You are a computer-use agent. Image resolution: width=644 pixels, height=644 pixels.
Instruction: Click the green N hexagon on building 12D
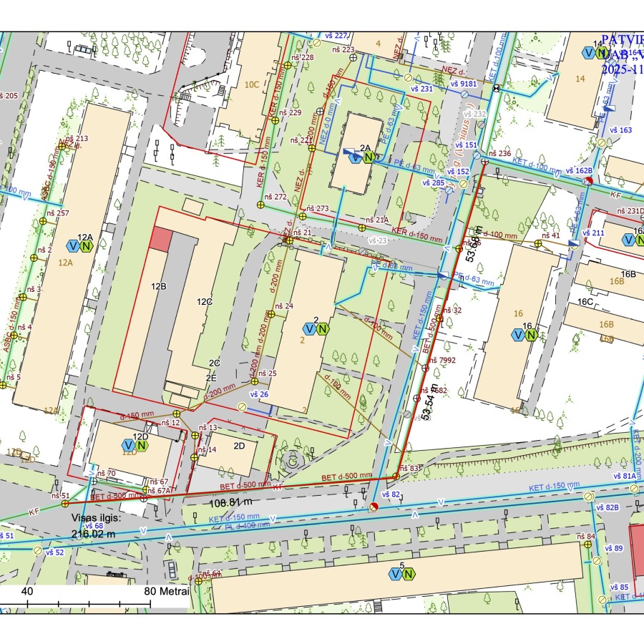(x=142, y=446)
